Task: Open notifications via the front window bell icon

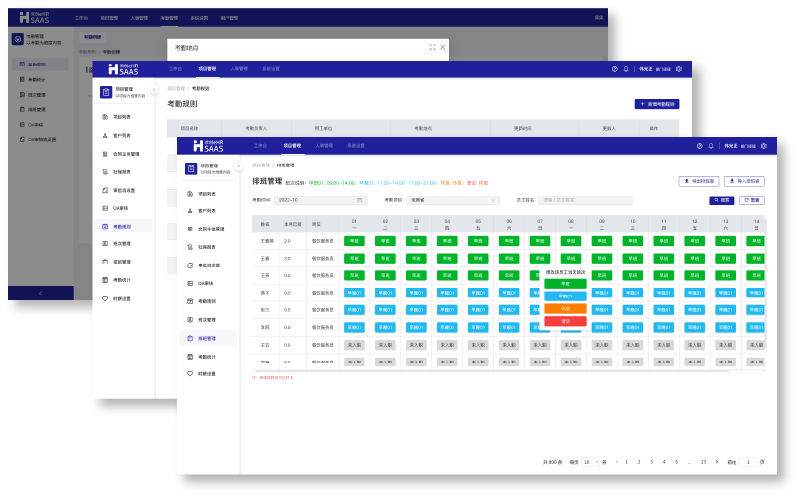Action: [711, 146]
